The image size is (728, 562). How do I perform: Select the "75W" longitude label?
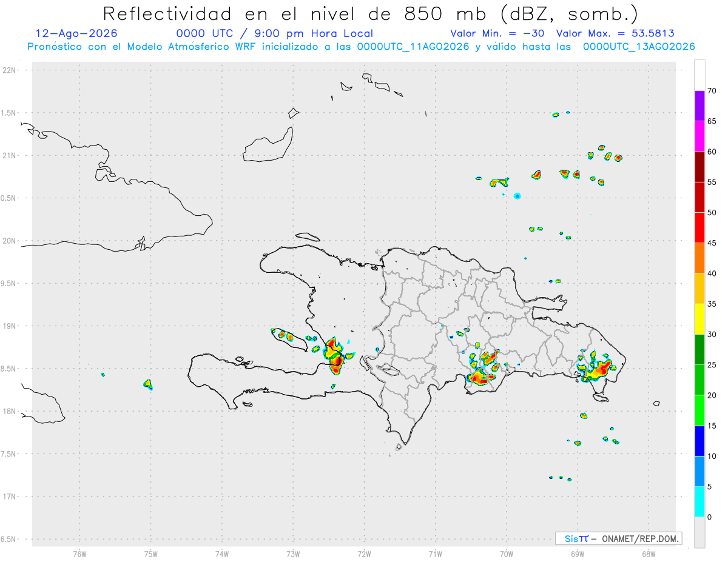click(151, 554)
